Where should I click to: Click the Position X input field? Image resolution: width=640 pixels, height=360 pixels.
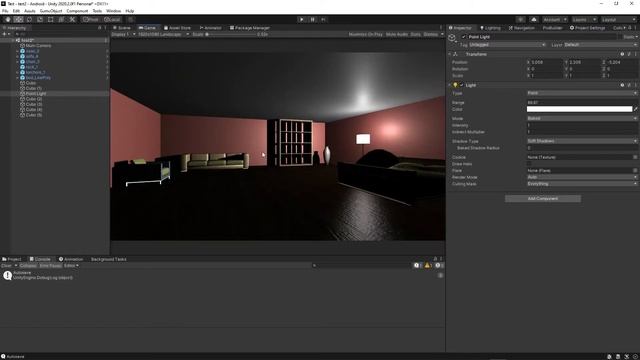[545, 62]
